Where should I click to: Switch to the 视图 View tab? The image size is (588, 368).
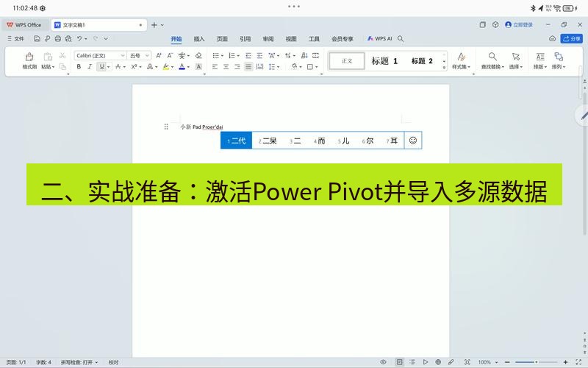(291, 39)
